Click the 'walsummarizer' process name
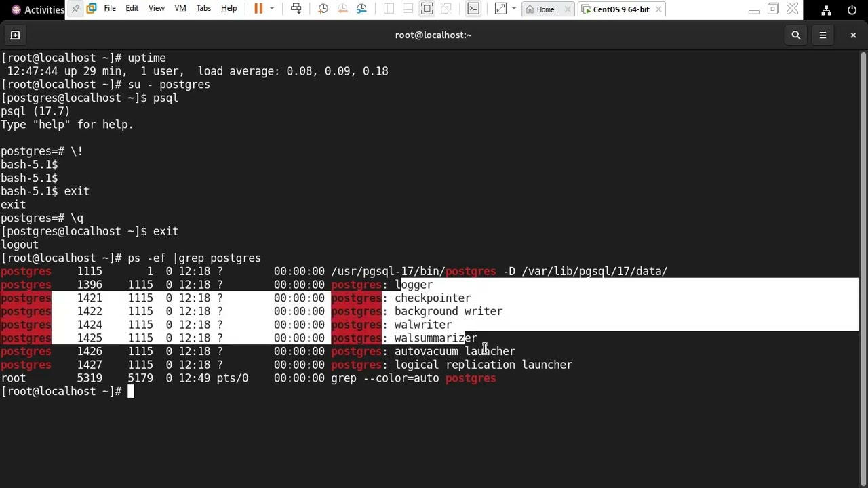Screen dimensions: 868x488 (x=436, y=338)
